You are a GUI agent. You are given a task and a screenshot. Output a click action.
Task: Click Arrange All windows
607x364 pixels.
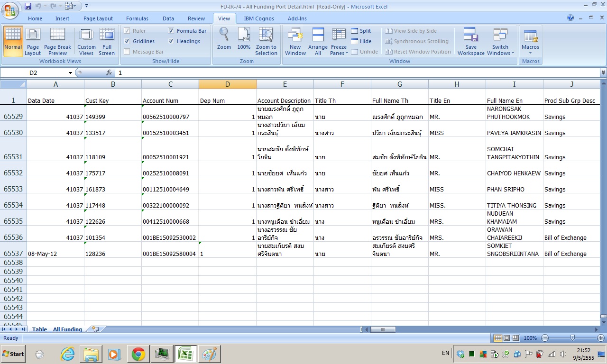click(318, 41)
